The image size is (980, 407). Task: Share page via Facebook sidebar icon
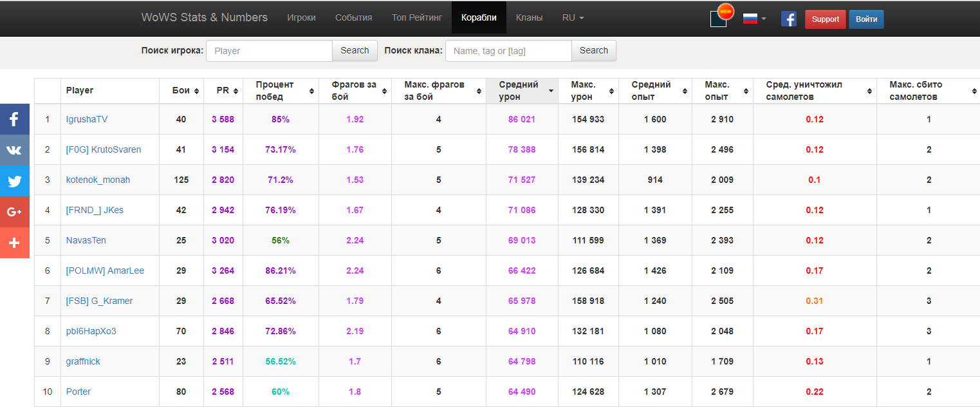click(x=14, y=119)
